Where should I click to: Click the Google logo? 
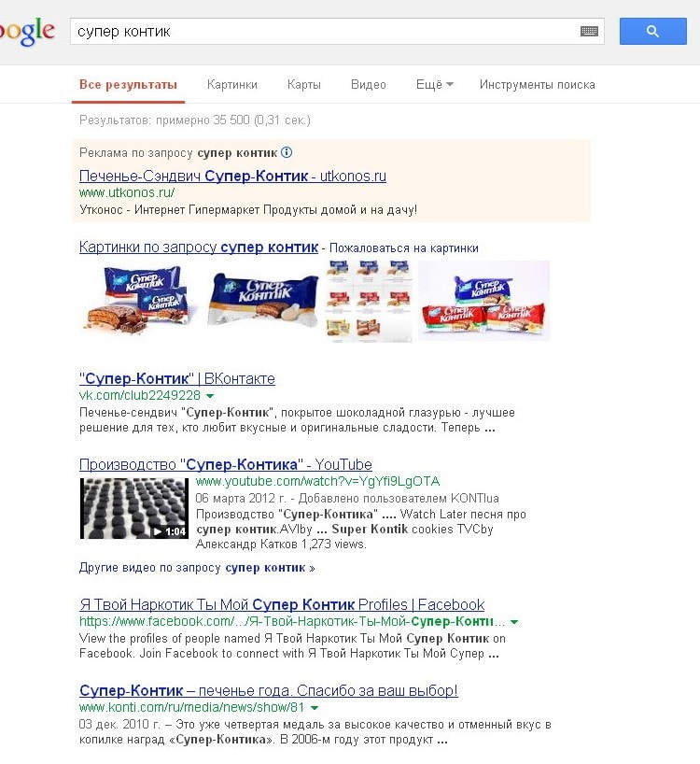click(x=27, y=31)
